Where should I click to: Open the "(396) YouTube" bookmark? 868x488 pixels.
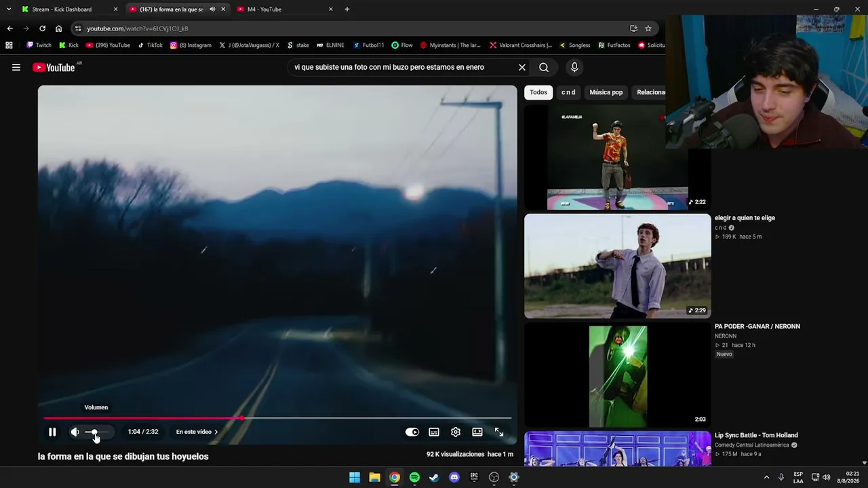pyautogui.click(x=108, y=45)
